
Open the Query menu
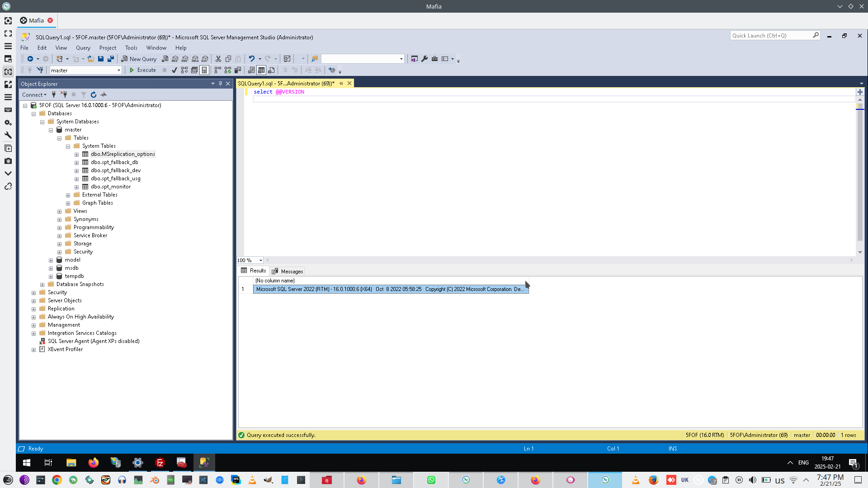[x=83, y=48]
